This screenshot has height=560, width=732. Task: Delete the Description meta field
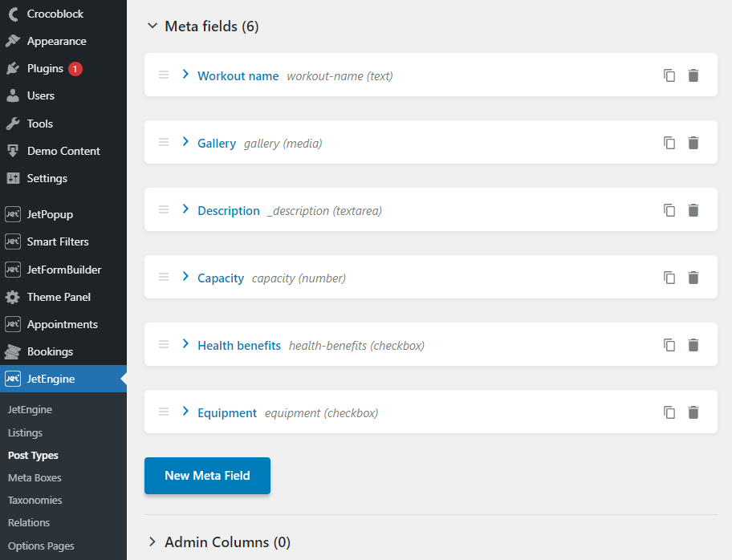[693, 210]
